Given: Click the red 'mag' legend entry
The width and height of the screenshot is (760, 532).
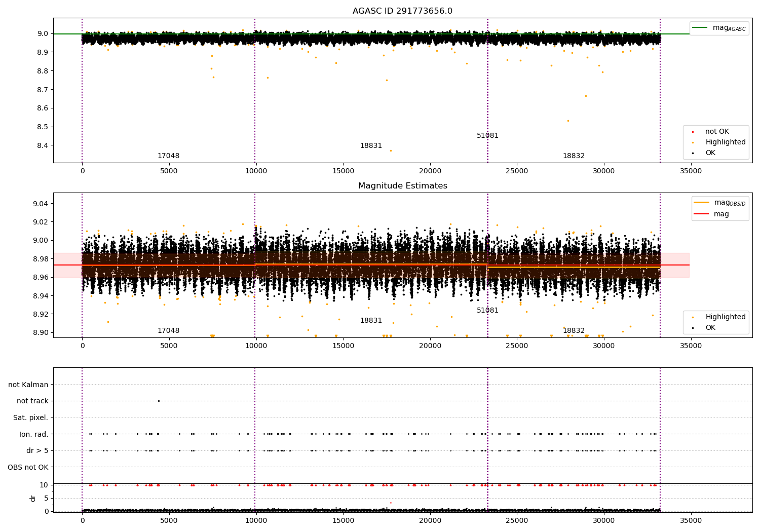Looking at the screenshot, I should point(712,214).
